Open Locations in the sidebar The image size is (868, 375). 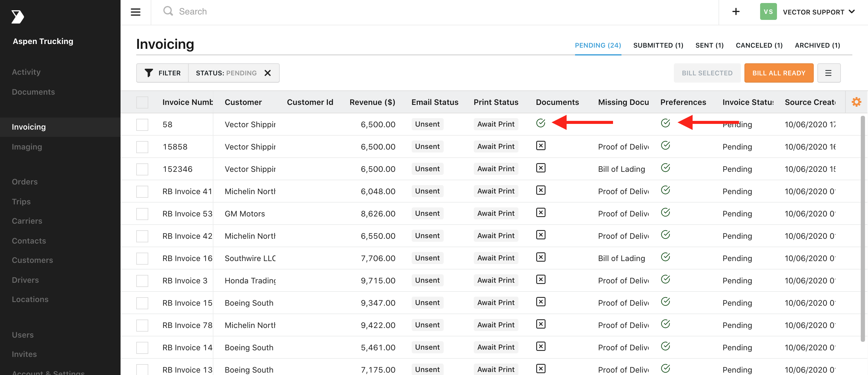(30, 299)
